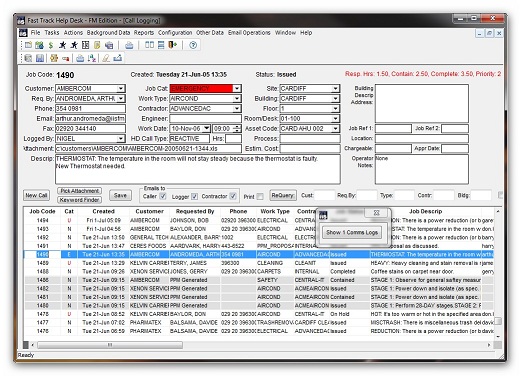Click the Save button
This screenshot has width=521, height=376.
tap(120, 195)
